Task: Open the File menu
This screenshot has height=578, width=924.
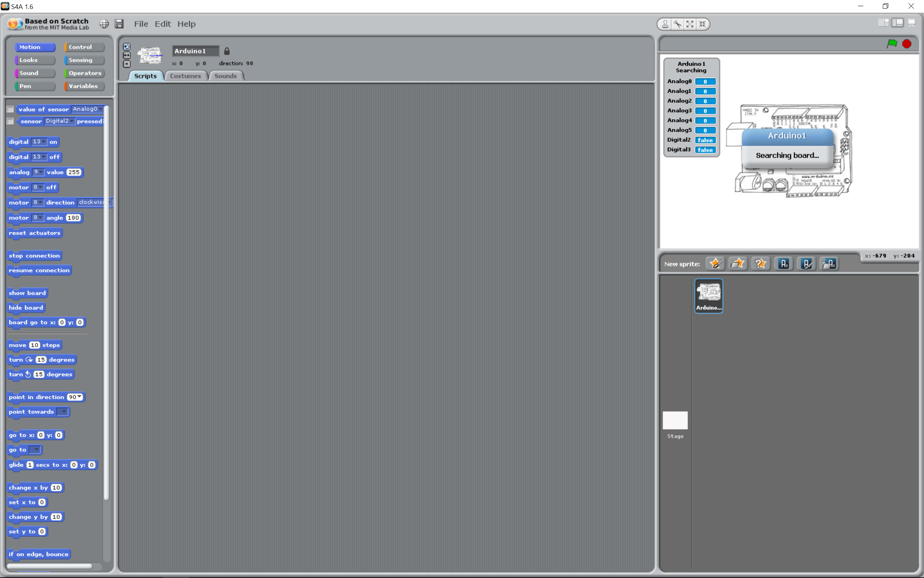Action: 141,24
